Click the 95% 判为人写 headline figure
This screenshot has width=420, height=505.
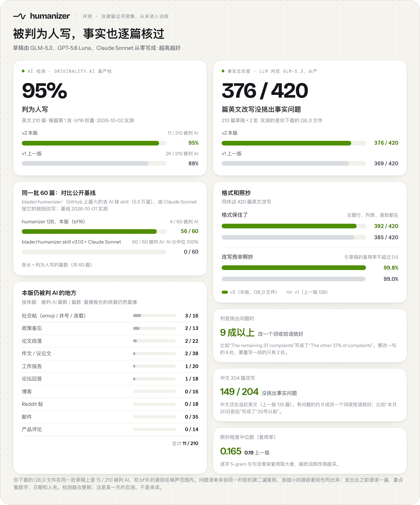[45, 91]
